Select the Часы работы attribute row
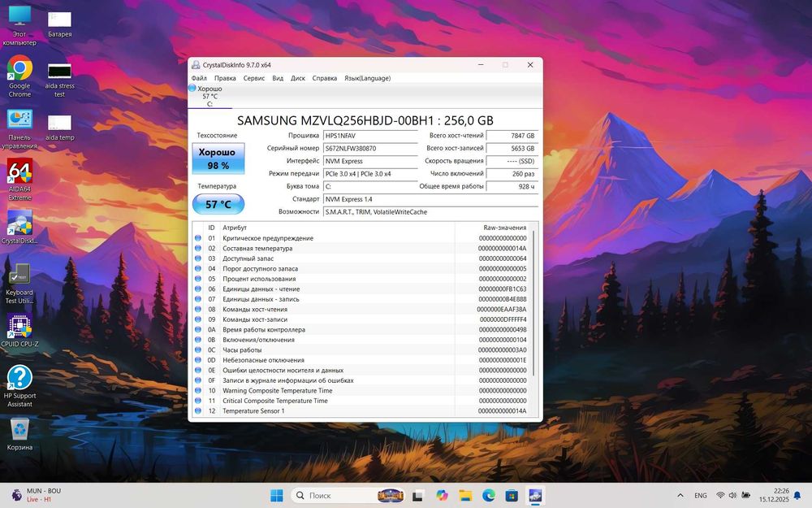Viewport: 812px width, 508px height. click(x=361, y=350)
